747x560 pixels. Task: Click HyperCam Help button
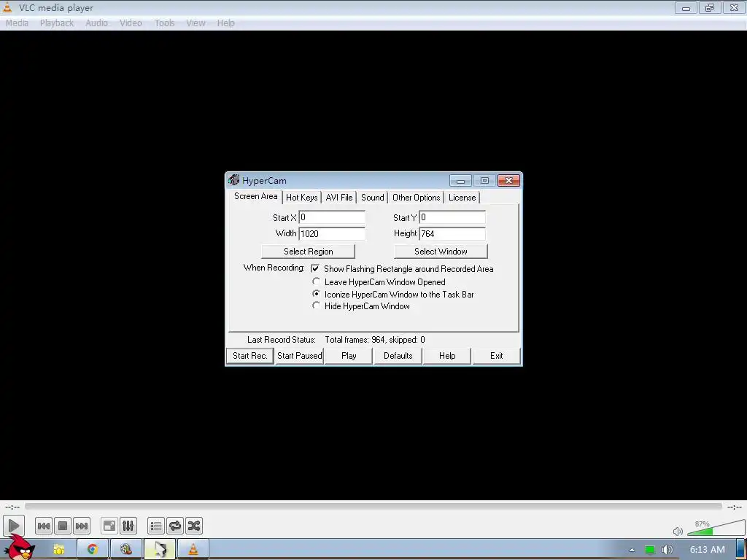[x=447, y=356]
